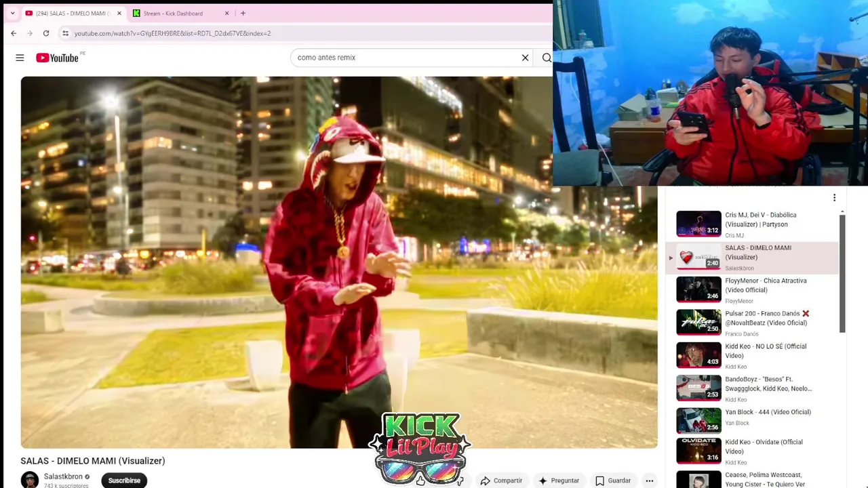
Task: Open the Salastkbron channel avatar
Action: [x=29, y=480]
